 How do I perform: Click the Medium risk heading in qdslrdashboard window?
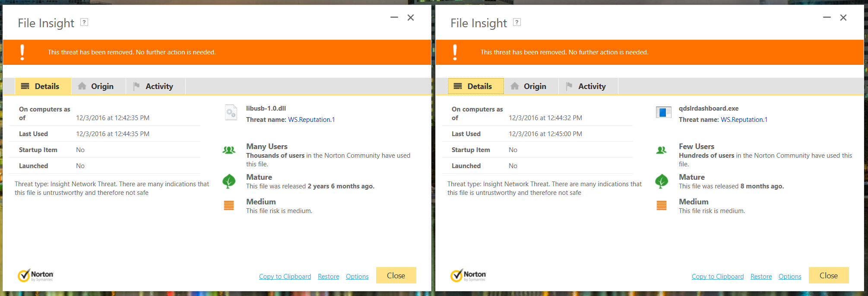(694, 202)
